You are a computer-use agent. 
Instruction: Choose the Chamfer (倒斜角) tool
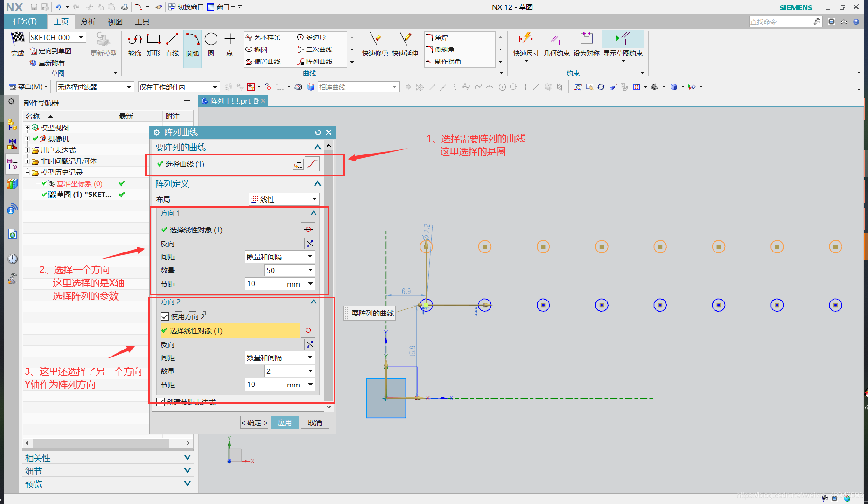click(440, 49)
